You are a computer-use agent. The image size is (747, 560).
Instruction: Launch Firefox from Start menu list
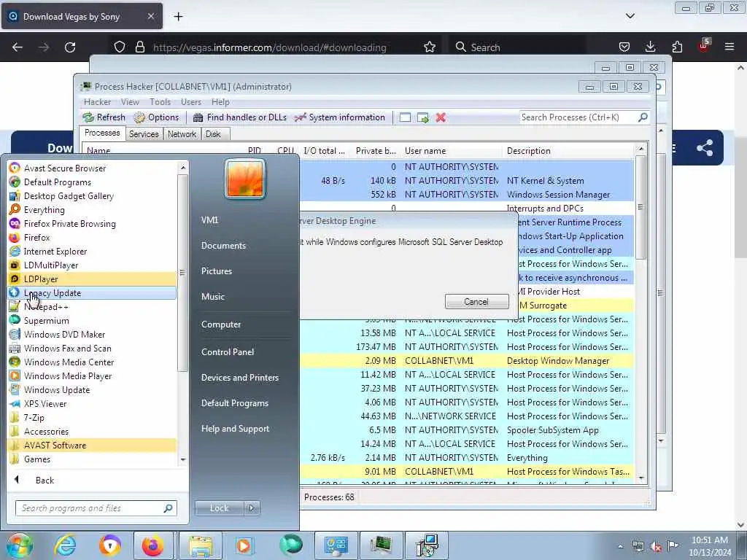[93, 237]
